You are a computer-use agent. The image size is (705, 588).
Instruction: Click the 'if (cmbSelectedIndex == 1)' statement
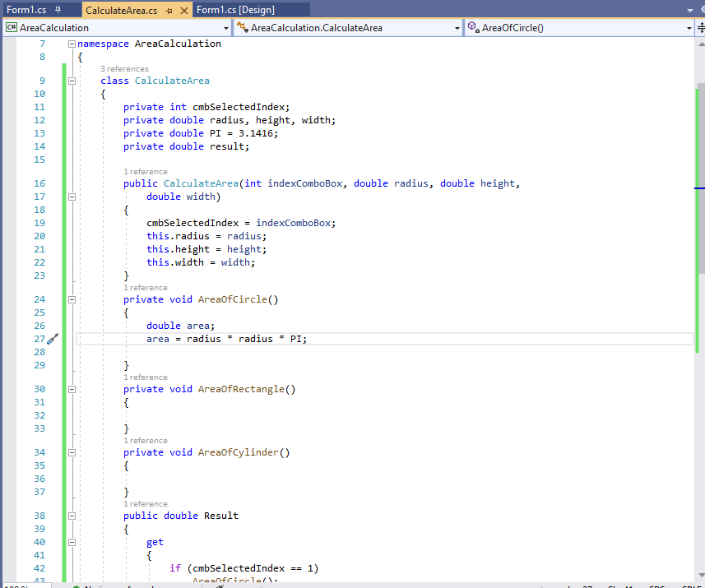point(244,568)
